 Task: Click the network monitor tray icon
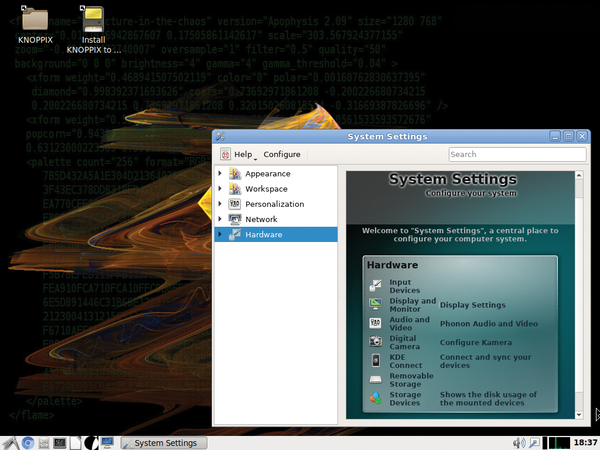coord(534,443)
